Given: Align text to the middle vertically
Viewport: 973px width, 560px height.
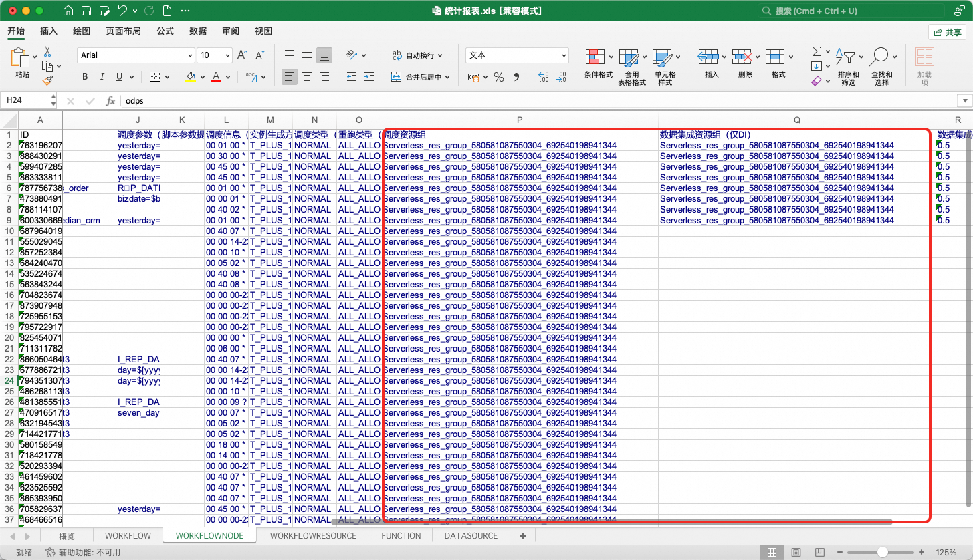Looking at the screenshot, I should pyautogui.click(x=307, y=55).
